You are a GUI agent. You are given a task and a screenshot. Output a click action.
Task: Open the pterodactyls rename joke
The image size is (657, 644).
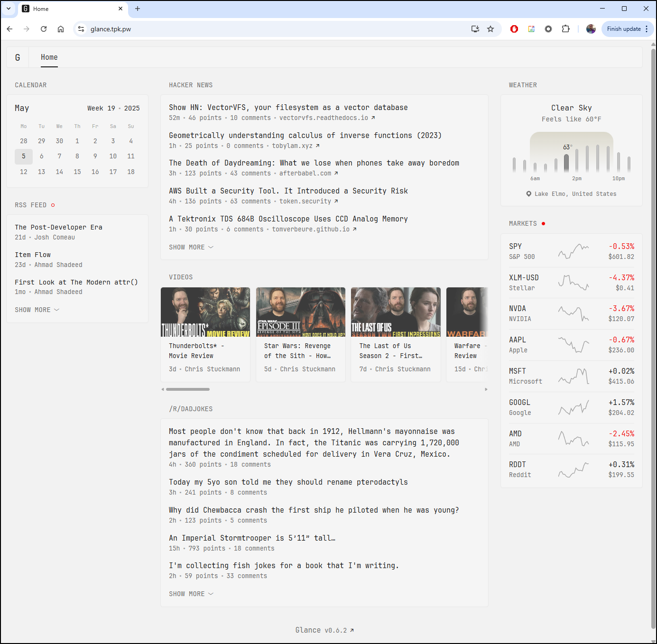pos(288,482)
